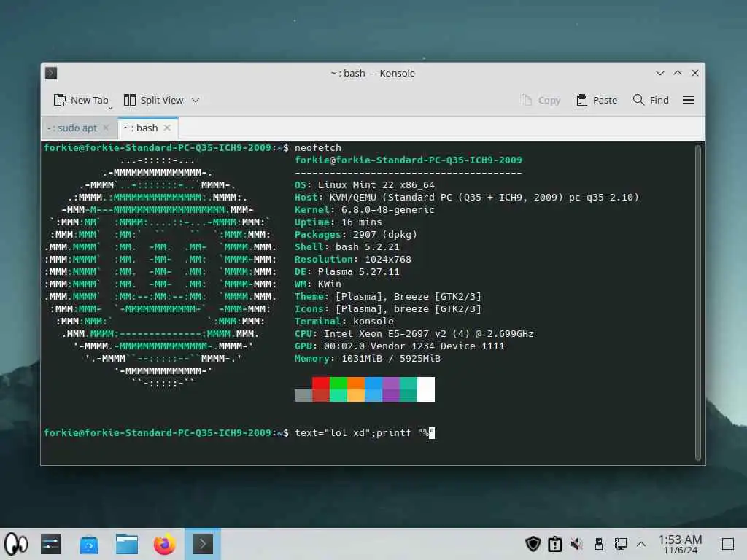The width and height of the screenshot is (747, 560).
Task: Expand hidden system tray icons arrow
Action: [641, 544]
